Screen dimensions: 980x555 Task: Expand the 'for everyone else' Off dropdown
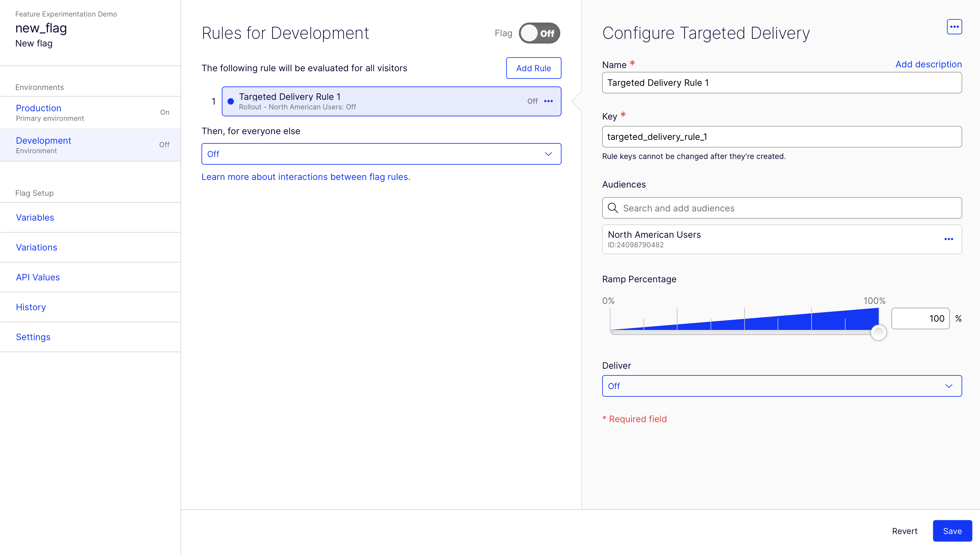(x=381, y=154)
